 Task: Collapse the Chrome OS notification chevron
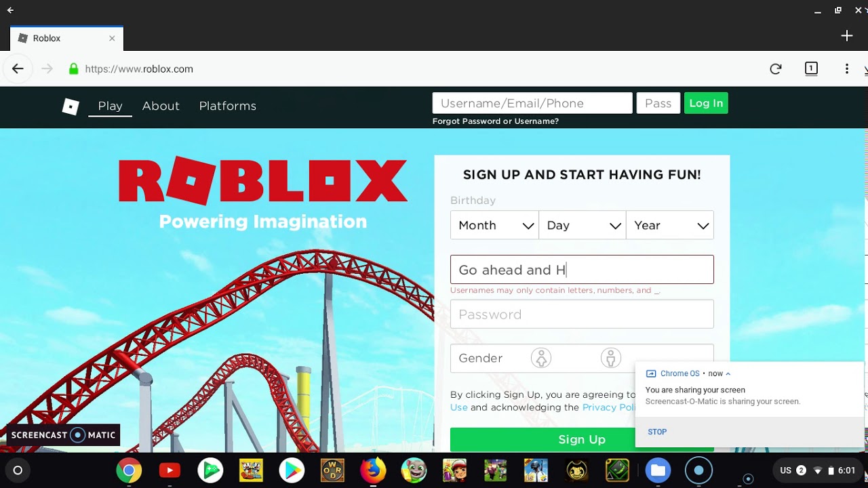[728, 373]
